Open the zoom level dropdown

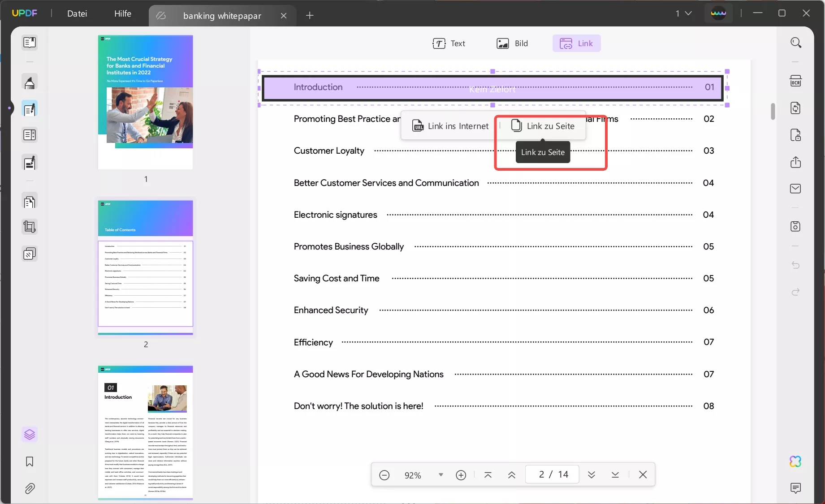441,475
